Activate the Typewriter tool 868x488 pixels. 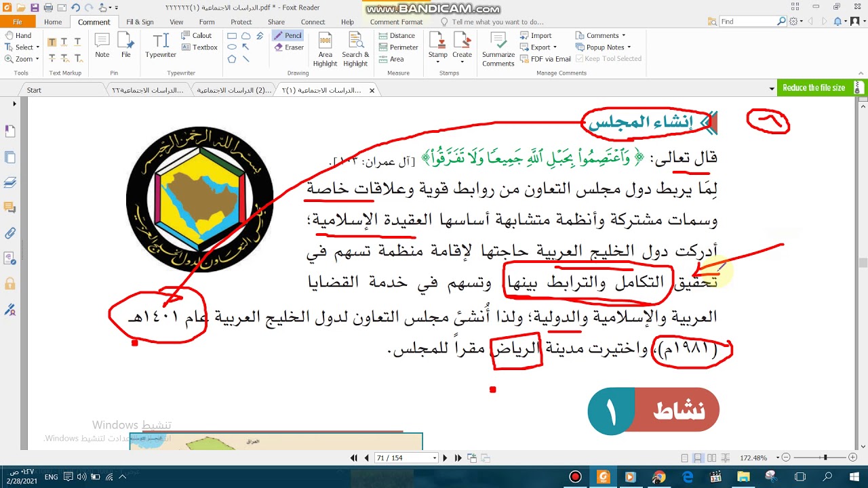coord(161,46)
